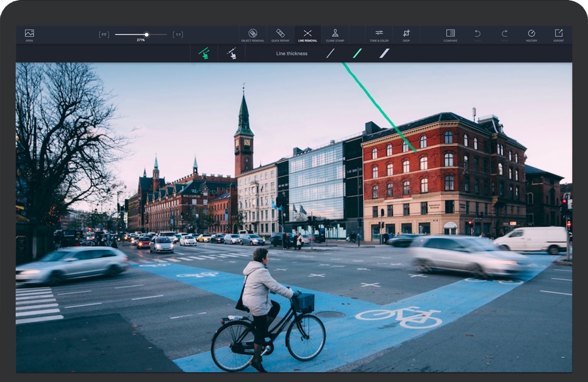Select the Object Removal tool
588x382 pixels.
(x=253, y=34)
